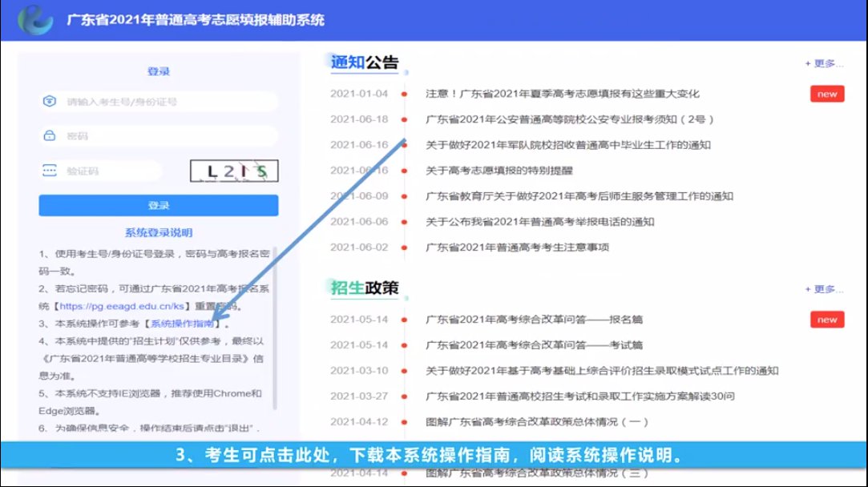Click the date 2021-06-06
Image resolution: width=868 pixels, height=487 pixels.
point(359,221)
